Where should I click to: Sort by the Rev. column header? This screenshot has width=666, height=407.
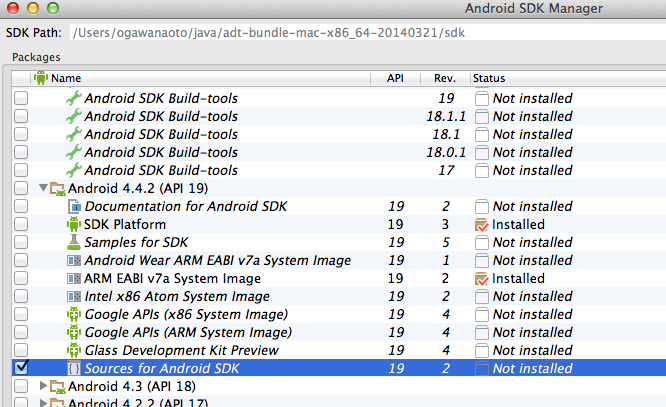445,78
